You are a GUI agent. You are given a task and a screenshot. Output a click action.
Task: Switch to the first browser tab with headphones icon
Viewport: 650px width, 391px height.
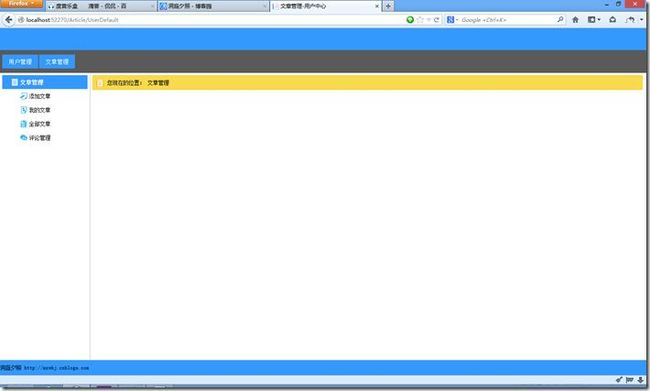pyautogui.click(x=101, y=6)
